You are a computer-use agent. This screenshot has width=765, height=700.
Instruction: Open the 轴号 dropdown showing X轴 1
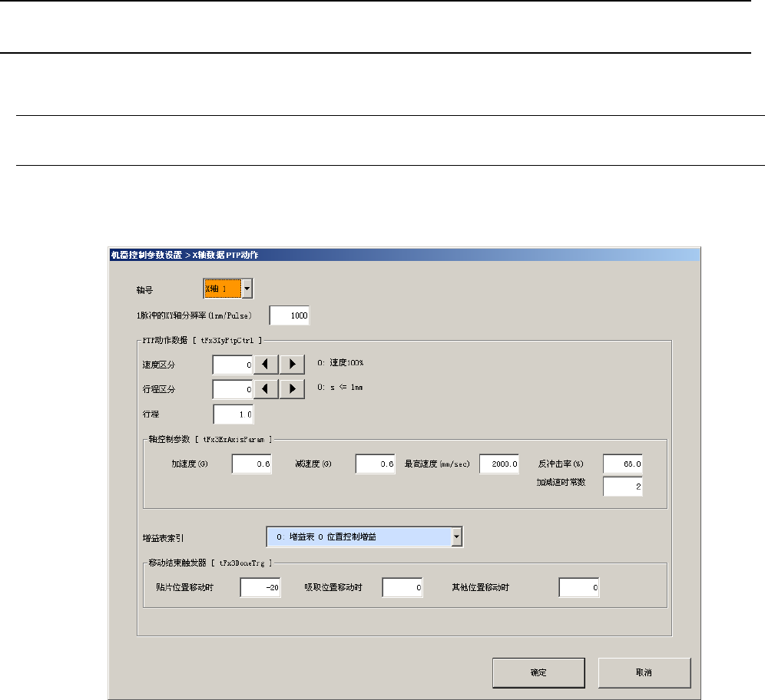(247, 289)
